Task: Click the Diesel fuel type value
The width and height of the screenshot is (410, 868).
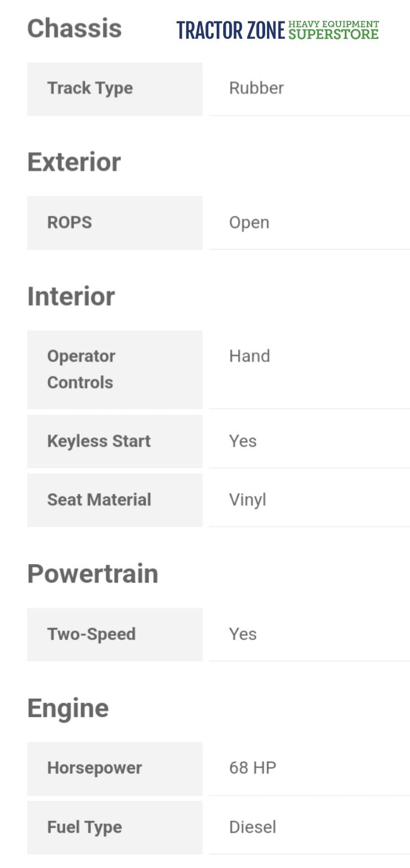Action: 253,827
